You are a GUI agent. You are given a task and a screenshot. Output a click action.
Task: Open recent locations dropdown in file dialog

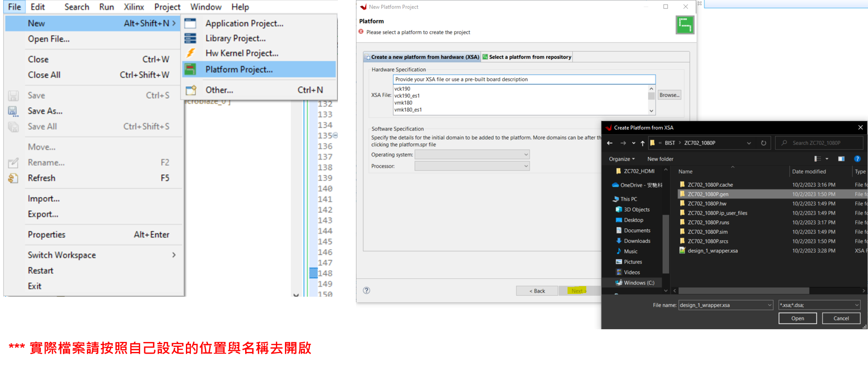pyautogui.click(x=633, y=143)
